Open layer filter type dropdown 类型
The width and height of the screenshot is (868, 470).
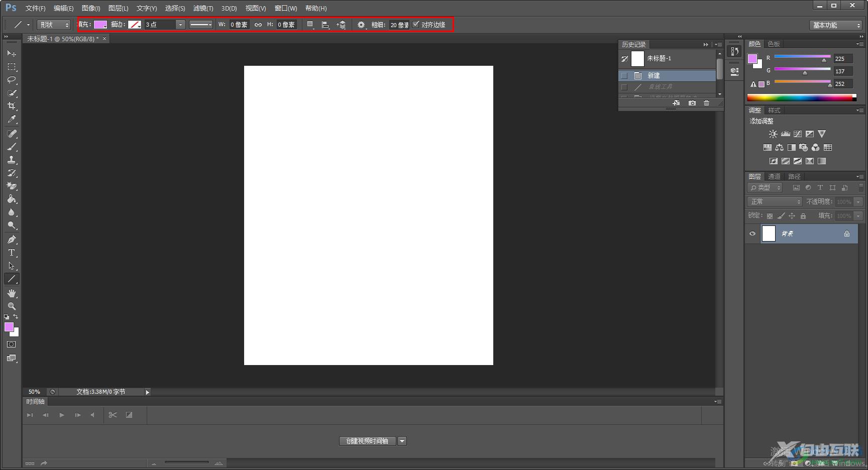coord(765,188)
